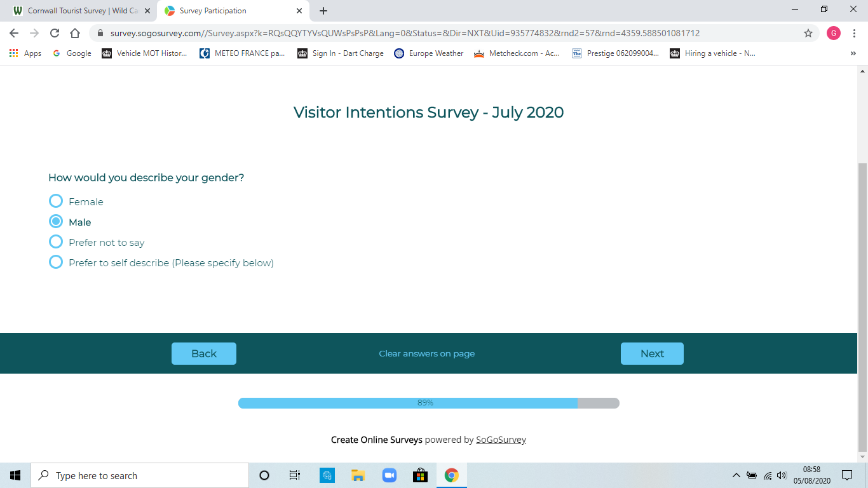Open the Apps bookmark shortcut
868x488 pixels.
tap(25, 53)
